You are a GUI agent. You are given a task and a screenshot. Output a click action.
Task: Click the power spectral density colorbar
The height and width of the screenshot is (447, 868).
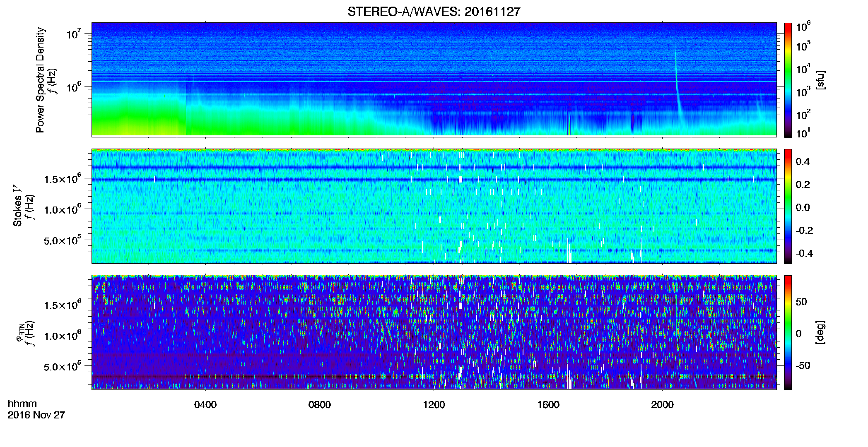tap(788, 80)
